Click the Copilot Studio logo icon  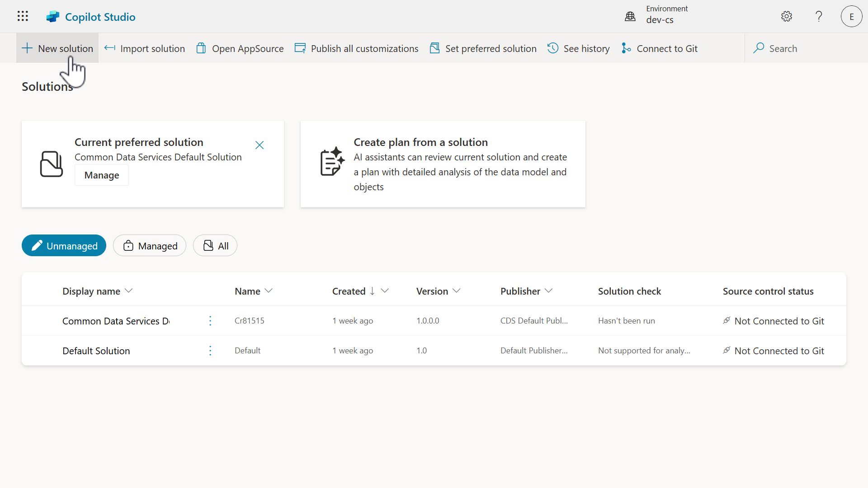pos(53,17)
